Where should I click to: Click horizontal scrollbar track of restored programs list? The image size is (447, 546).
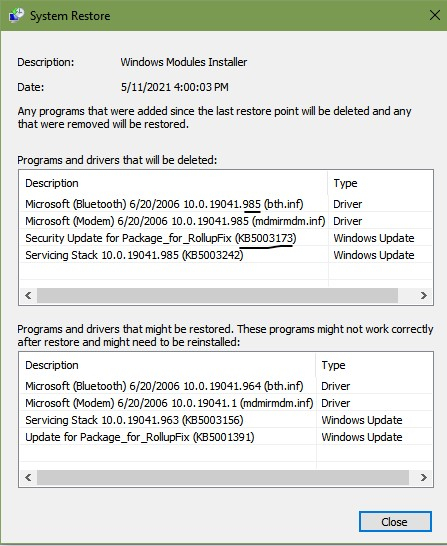223,477
